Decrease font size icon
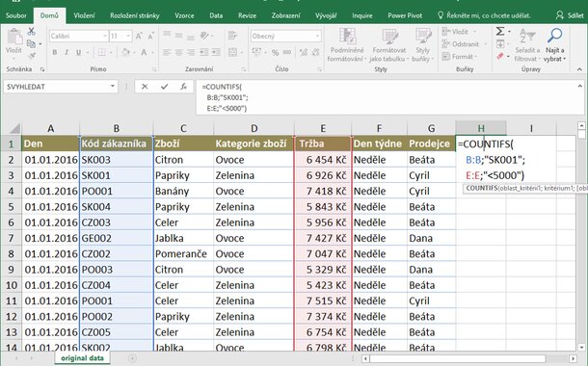The width and height of the screenshot is (588, 366). click(150, 36)
